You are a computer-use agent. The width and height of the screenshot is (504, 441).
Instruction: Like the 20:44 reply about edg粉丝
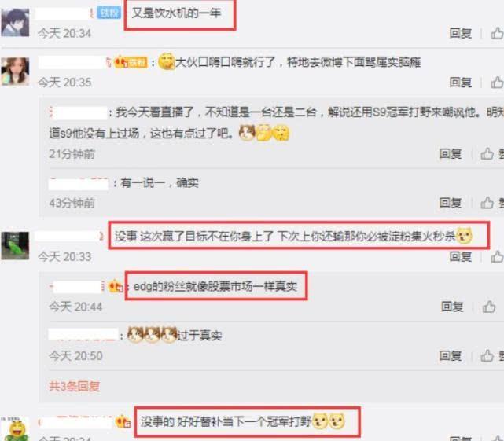click(x=489, y=307)
